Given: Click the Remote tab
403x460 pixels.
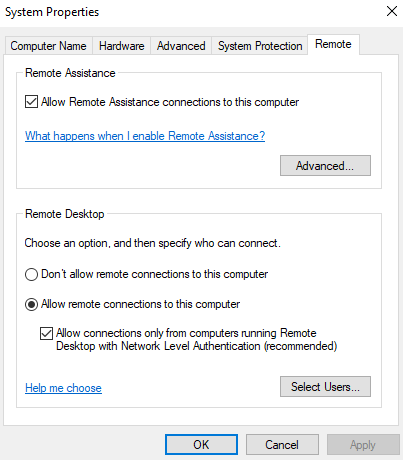Looking at the screenshot, I should 333,44.
